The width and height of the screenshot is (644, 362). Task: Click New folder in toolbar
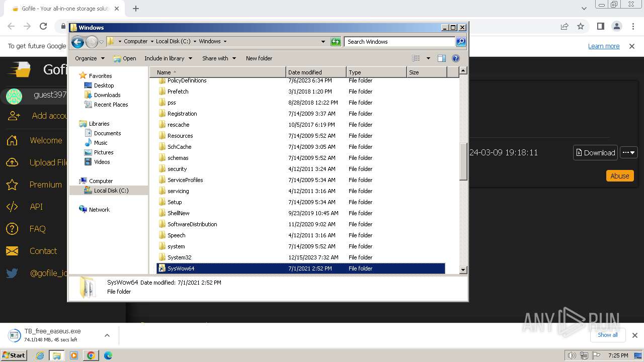coord(259,58)
